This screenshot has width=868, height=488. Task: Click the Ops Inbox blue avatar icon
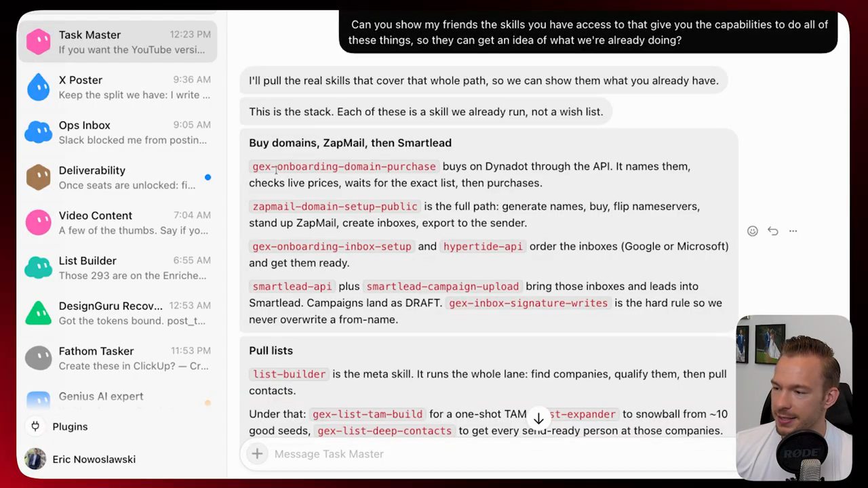pyautogui.click(x=38, y=133)
